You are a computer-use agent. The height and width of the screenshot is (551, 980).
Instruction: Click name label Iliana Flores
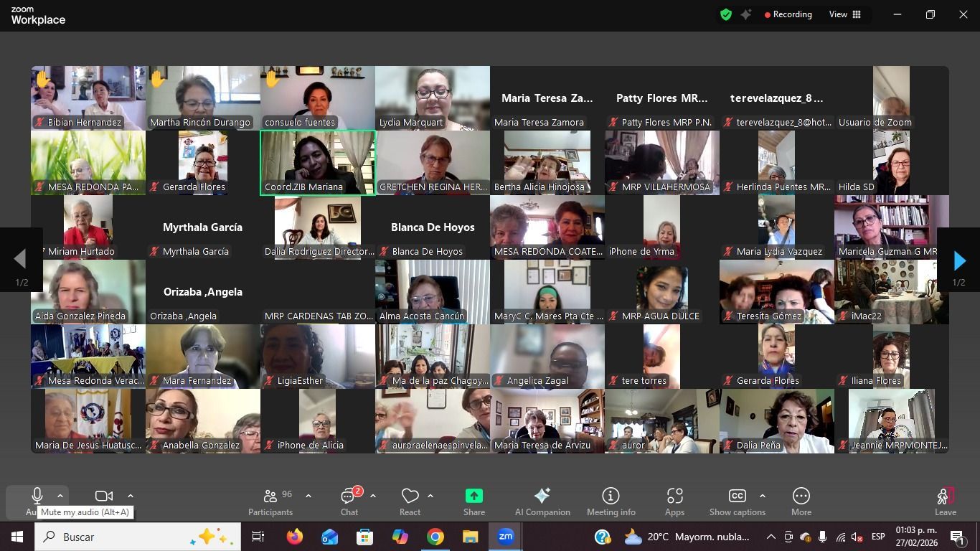tap(876, 381)
